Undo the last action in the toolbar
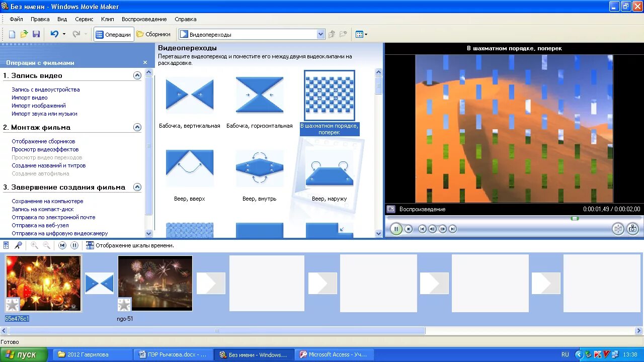This screenshot has width=644, height=362. pyautogui.click(x=54, y=34)
